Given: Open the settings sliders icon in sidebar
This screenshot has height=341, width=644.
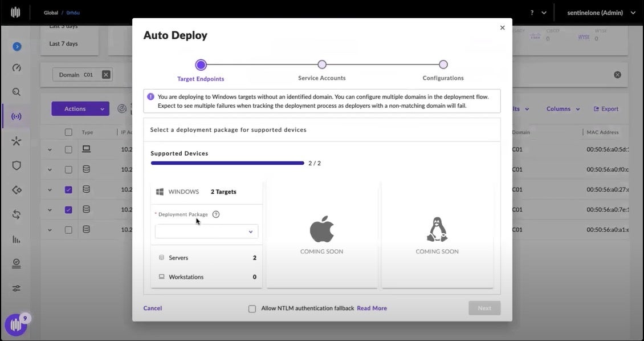Looking at the screenshot, I should [17, 288].
